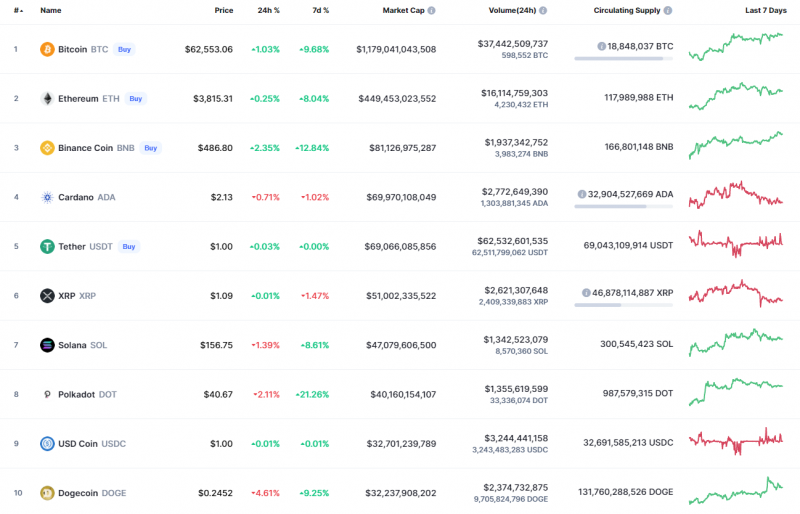Open the Binance Coin name link
Screen dimensions: 800x514
tap(85, 148)
